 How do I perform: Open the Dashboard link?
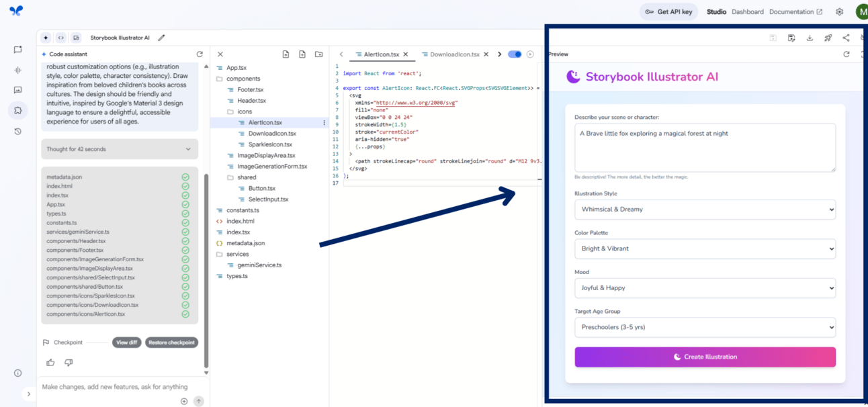(748, 11)
